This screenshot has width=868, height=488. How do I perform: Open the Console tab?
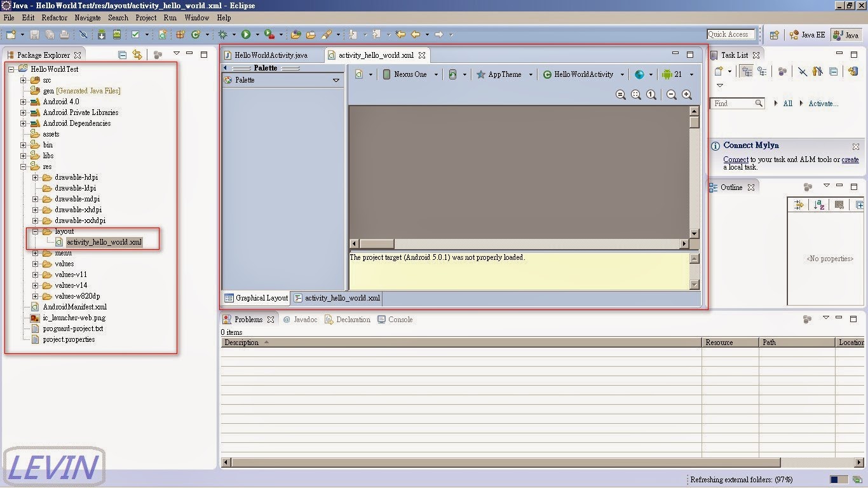(395, 320)
